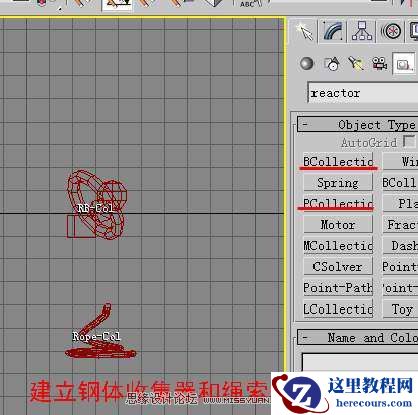Click the Motor helper button
Viewport: 418px width, 415px height.
(338, 224)
